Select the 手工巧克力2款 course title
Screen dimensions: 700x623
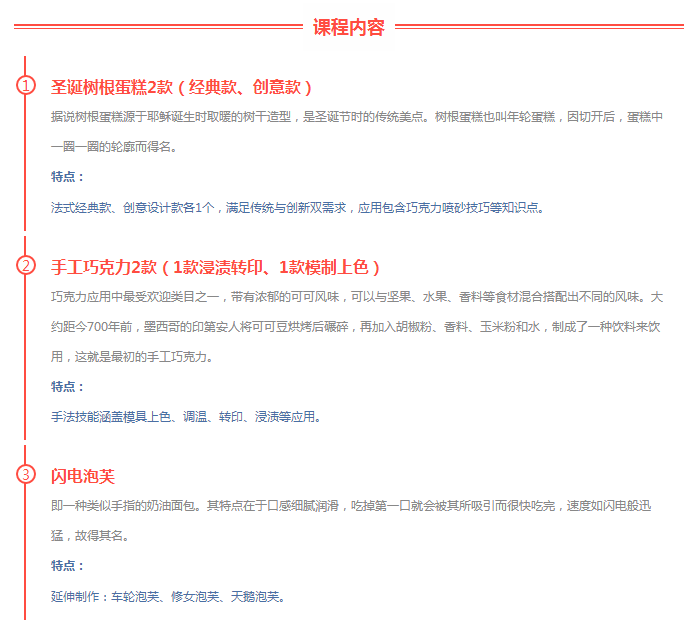[x=215, y=267]
